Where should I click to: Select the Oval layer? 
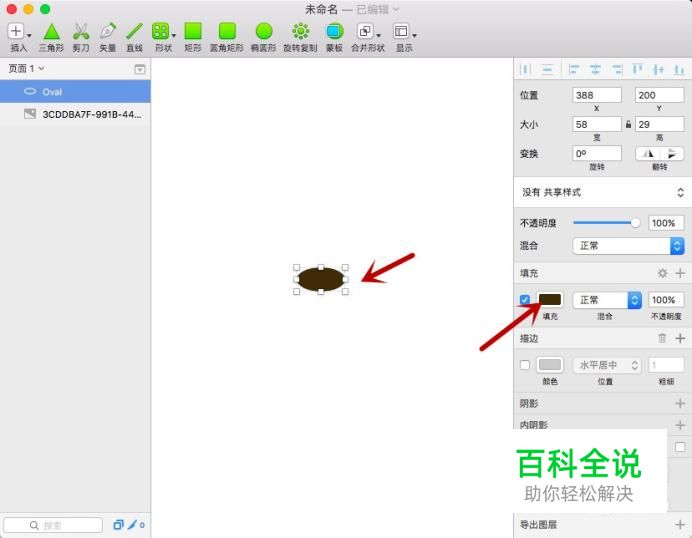click(75, 91)
